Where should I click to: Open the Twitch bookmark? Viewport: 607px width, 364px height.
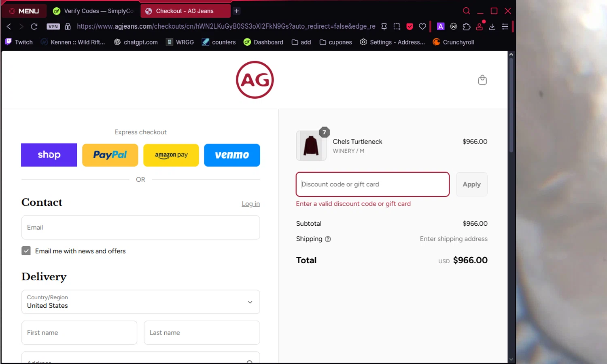coord(19,42)
